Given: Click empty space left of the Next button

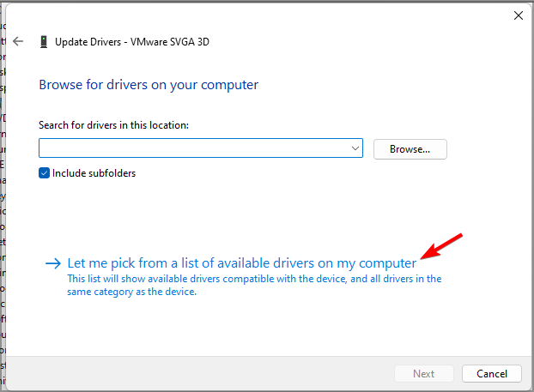Looking at the screenshot, I should pos(215,374).
